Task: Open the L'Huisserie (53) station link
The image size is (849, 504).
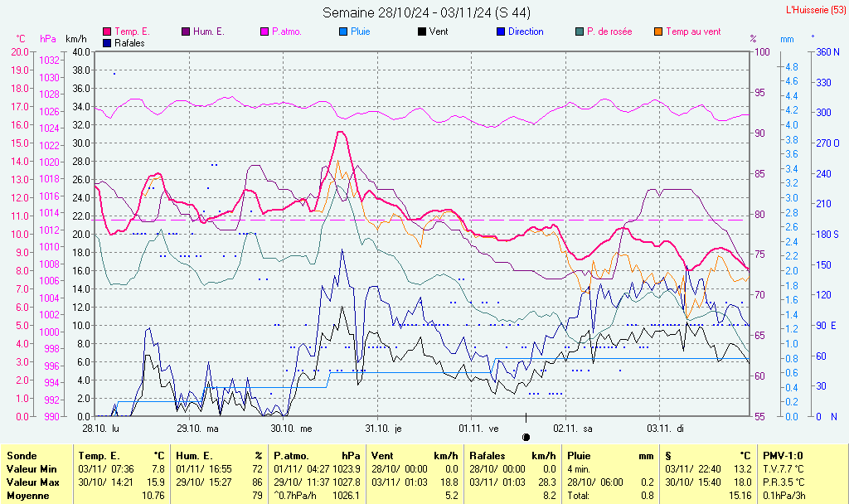Action: click(814, 10)
